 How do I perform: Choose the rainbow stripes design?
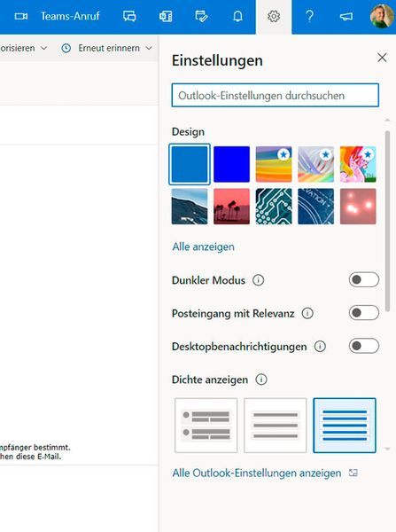point(274,164)
